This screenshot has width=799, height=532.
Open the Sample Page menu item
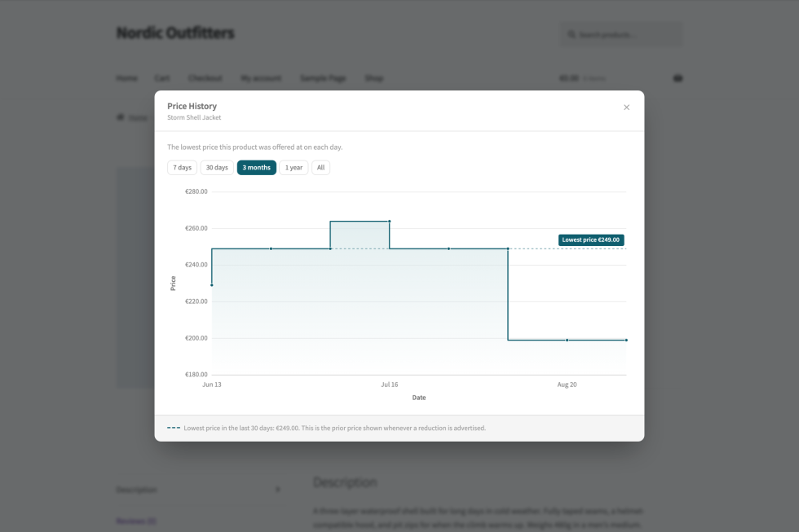pos(323,78)
